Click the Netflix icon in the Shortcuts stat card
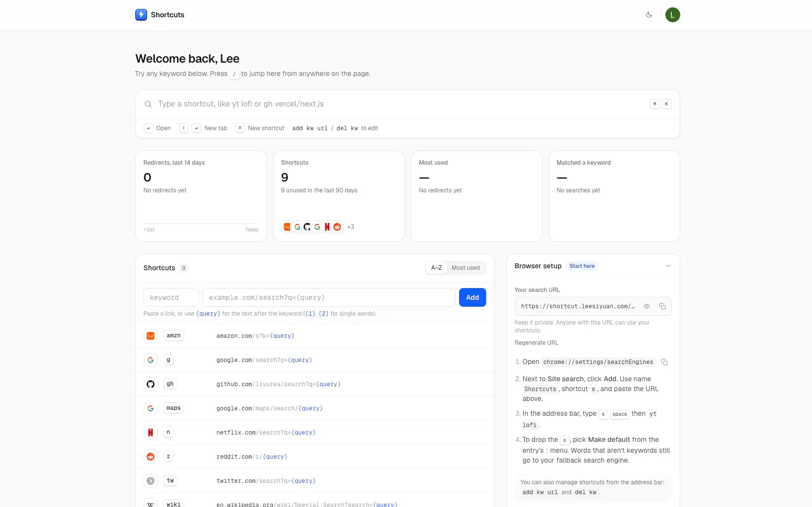 point(327,227)
